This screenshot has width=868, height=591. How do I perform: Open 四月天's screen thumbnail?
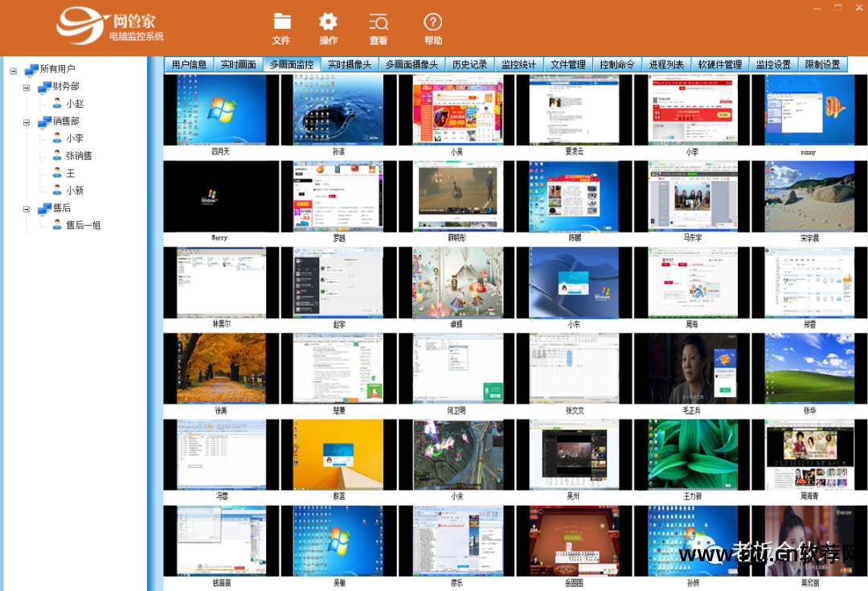pyautogui.click(x=222, y=109)
